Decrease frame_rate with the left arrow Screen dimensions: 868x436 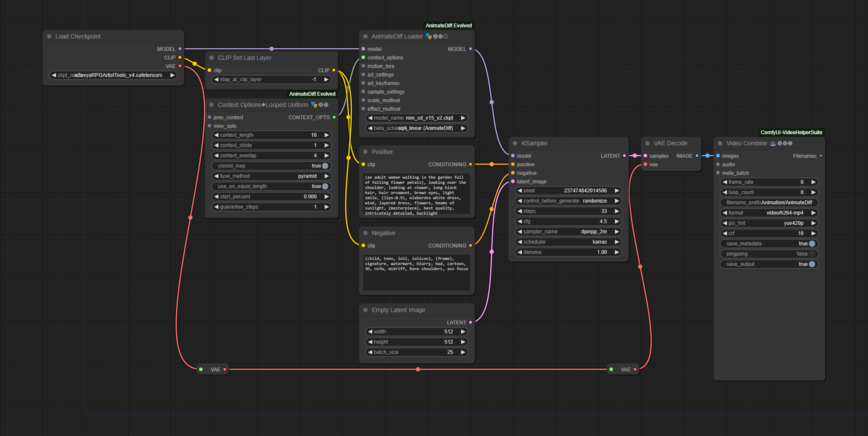[x=725, y=182]
